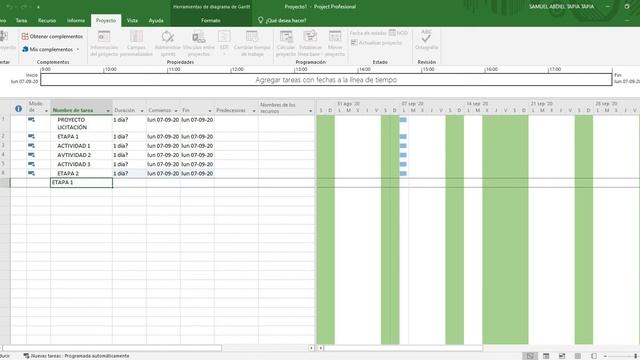Viewport: 640px width, 360px height.
Task: Click zoom out minus in status bar
Action: point(605,356)
